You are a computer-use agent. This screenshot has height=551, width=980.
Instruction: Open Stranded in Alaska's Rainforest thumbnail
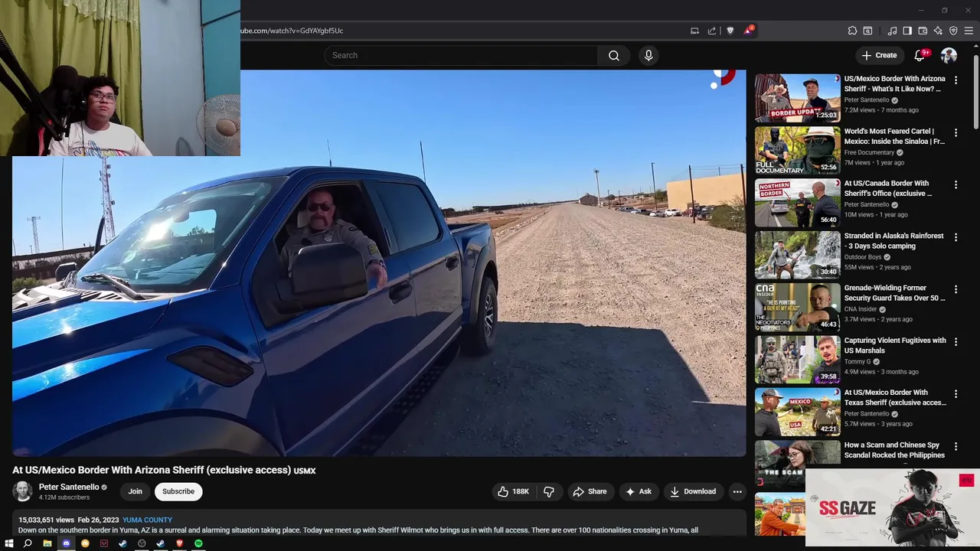pos(797,255)
